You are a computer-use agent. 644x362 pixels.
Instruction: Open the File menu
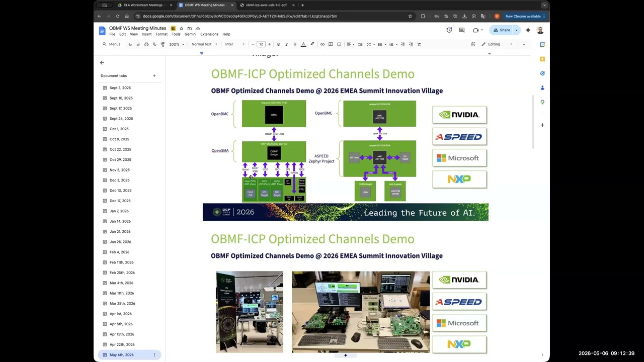coord(112,34)
